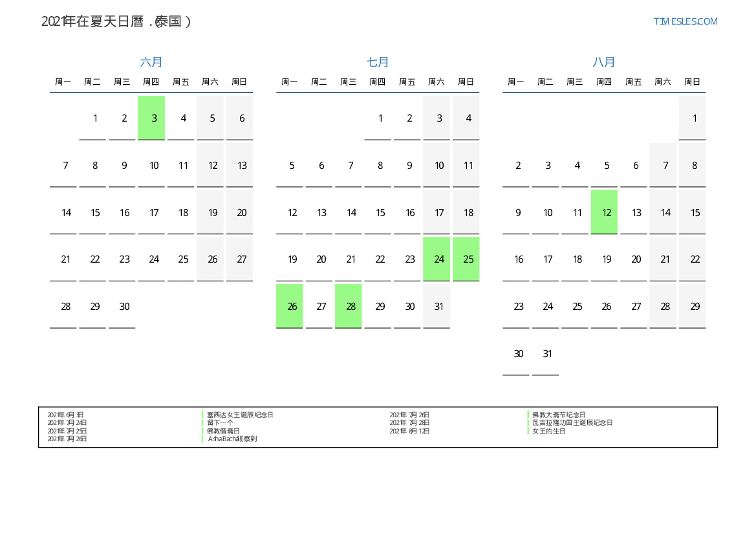756x535 pixels.
Task: Click the 塞西达女王诞辰纪念日 legend entry
Action: (240, 415)
